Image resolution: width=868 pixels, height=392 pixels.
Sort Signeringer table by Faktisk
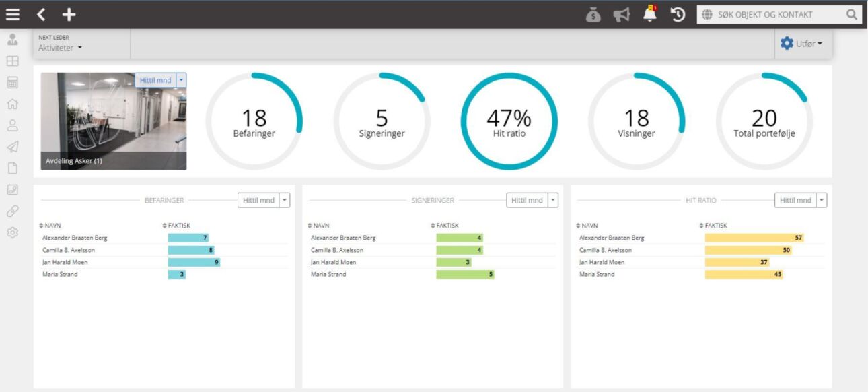[445, 226]
